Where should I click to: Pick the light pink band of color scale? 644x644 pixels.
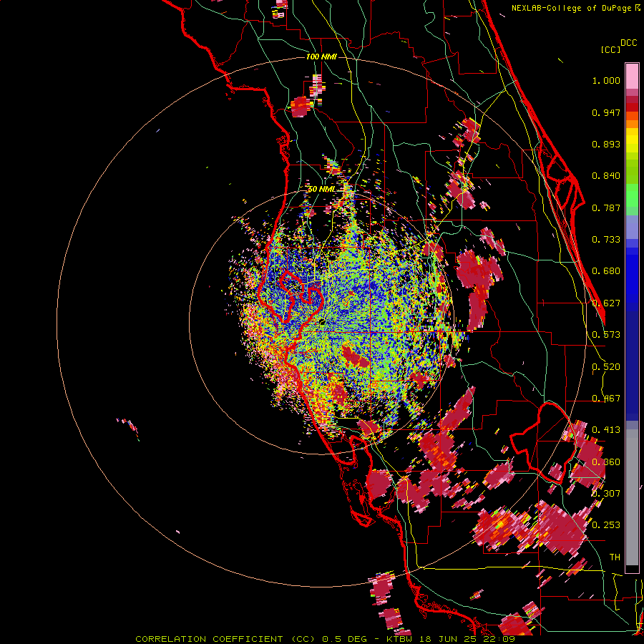pyautogui.click(x=632, y=77)
